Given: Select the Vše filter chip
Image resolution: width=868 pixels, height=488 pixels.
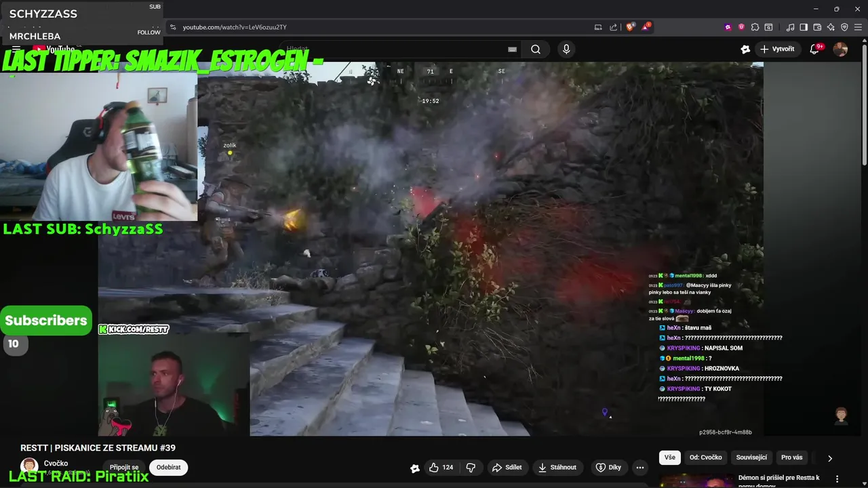Looking at the screenshot, I should tap(670, 457).
